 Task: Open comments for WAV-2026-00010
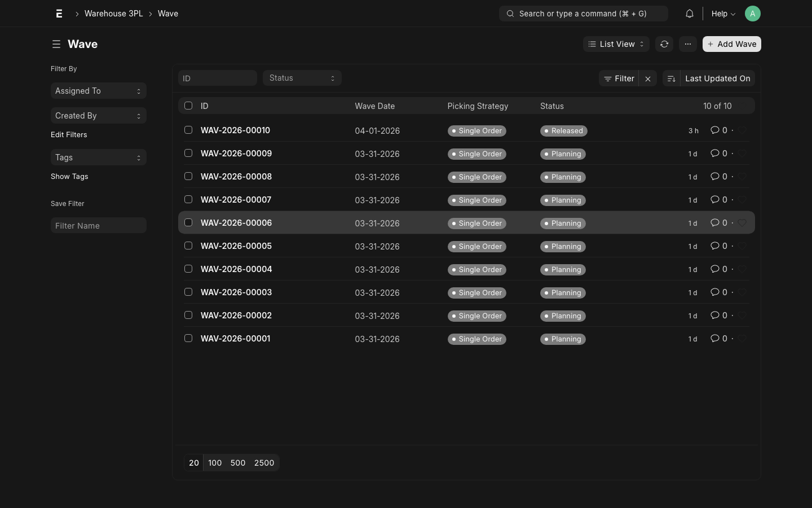tap(715, 130)
